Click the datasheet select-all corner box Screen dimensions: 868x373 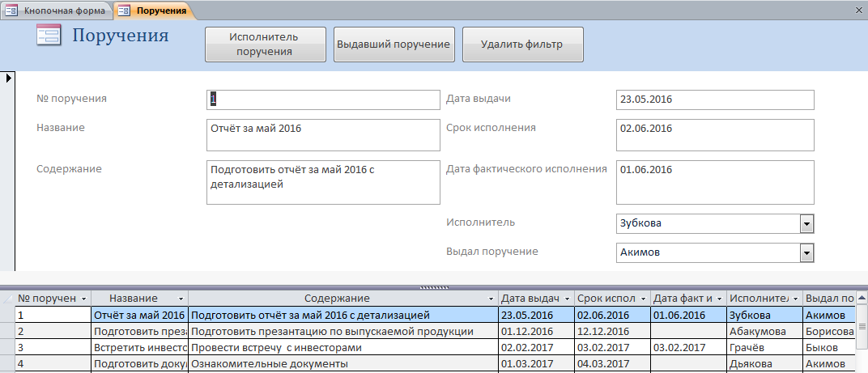click(7, 299)
